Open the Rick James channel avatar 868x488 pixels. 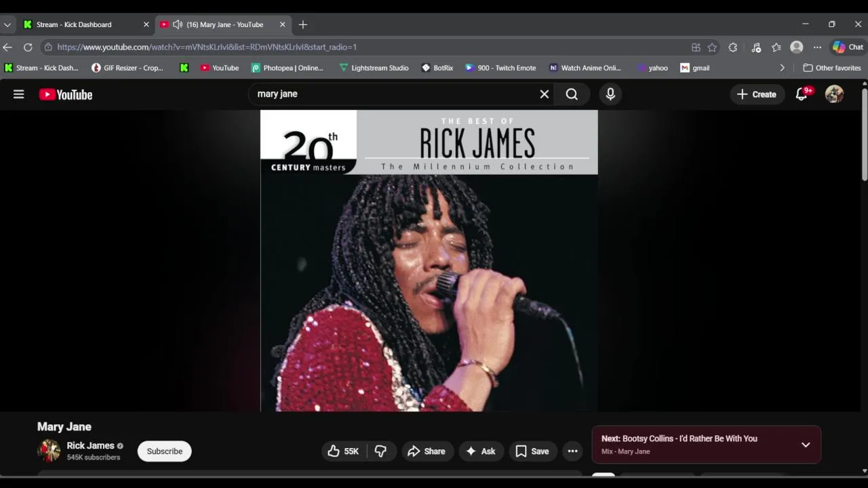click(49, 451)
